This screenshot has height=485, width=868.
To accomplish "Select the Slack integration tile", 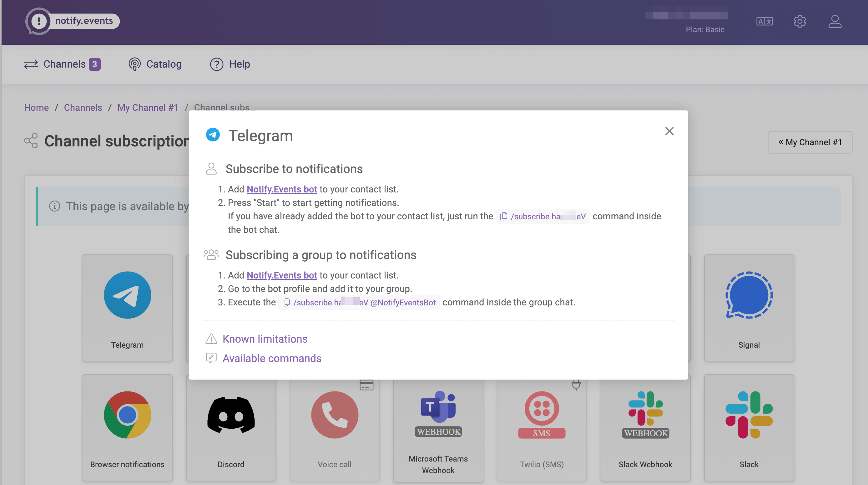I will tap(749, 427).
